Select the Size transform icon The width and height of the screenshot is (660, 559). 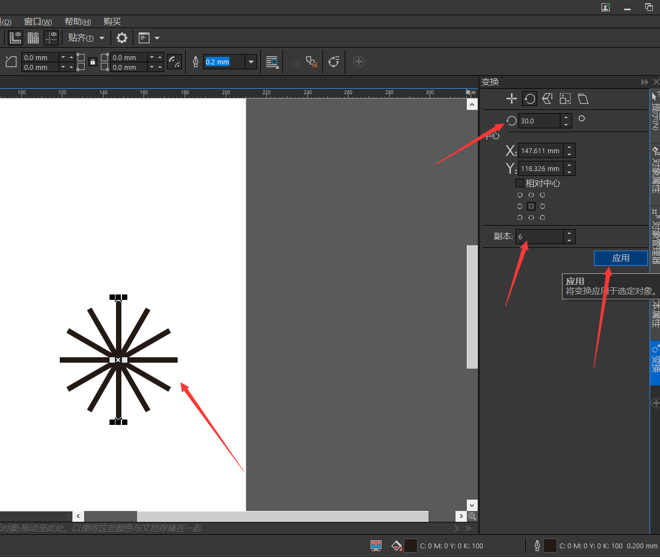(565, 99)
